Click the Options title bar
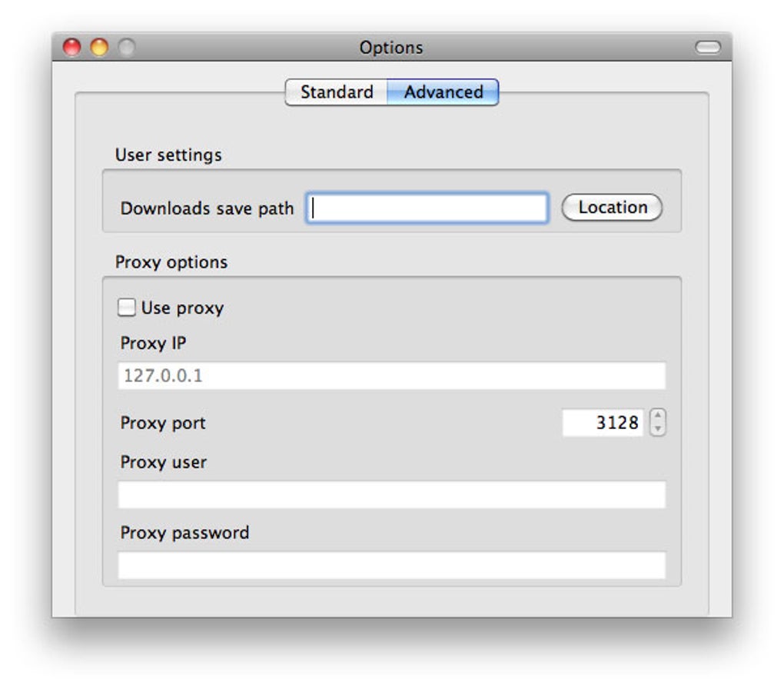Screen dimensions: 784x689 coord(392,47)
